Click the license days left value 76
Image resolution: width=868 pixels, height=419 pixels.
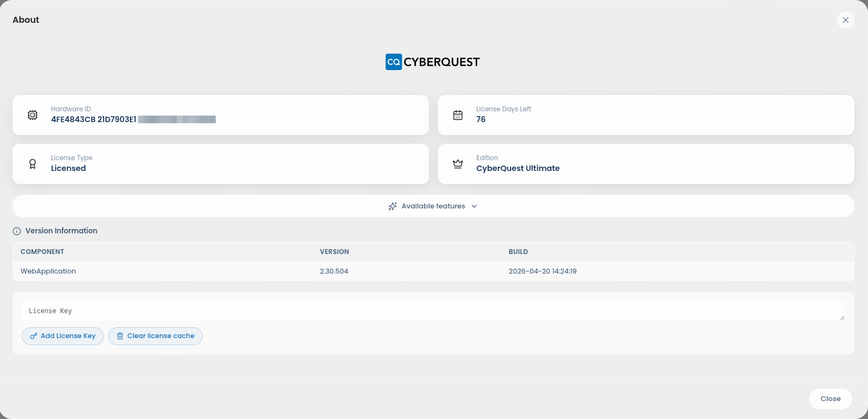(481, 119)
